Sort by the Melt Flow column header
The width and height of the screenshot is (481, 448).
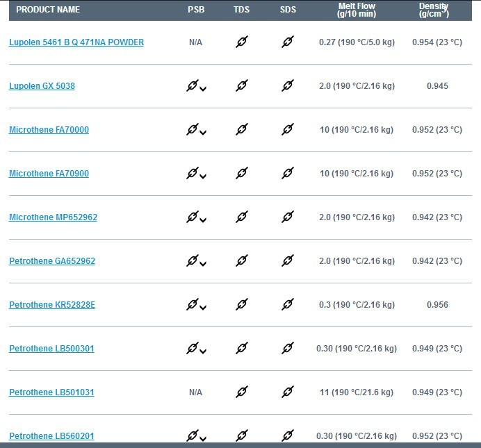[357, 10]
